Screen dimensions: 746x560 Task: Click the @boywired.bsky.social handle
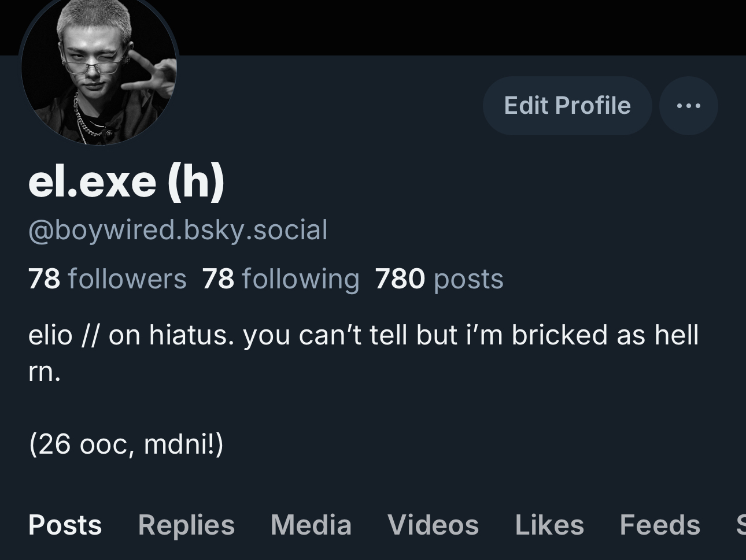(x=178, y=230)
